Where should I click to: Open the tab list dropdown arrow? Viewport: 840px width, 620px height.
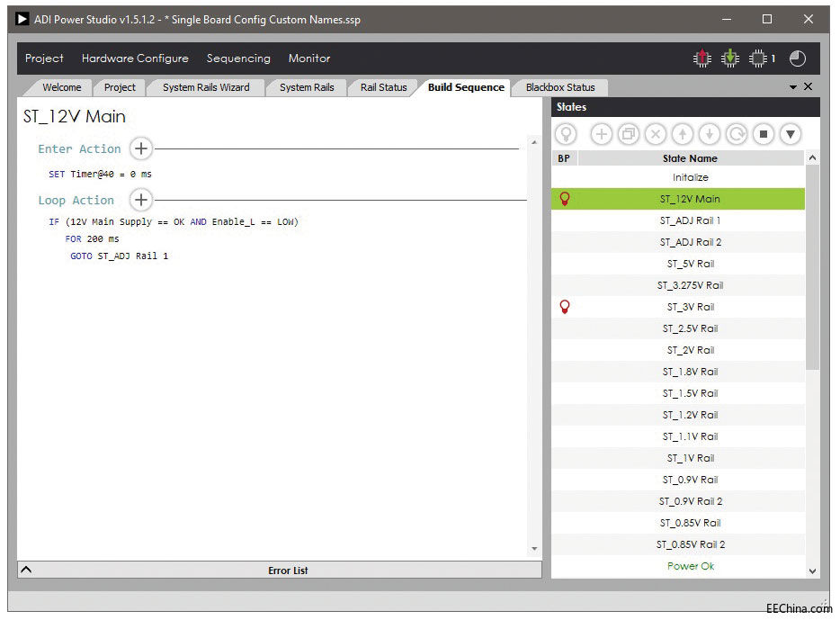tap(793, 86)
